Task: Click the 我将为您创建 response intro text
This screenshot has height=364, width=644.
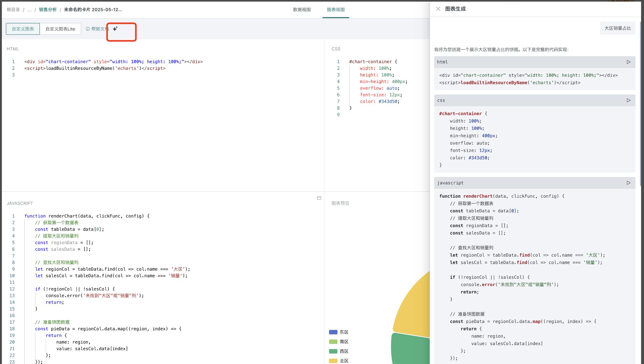Action: click(x=501, y=50)
